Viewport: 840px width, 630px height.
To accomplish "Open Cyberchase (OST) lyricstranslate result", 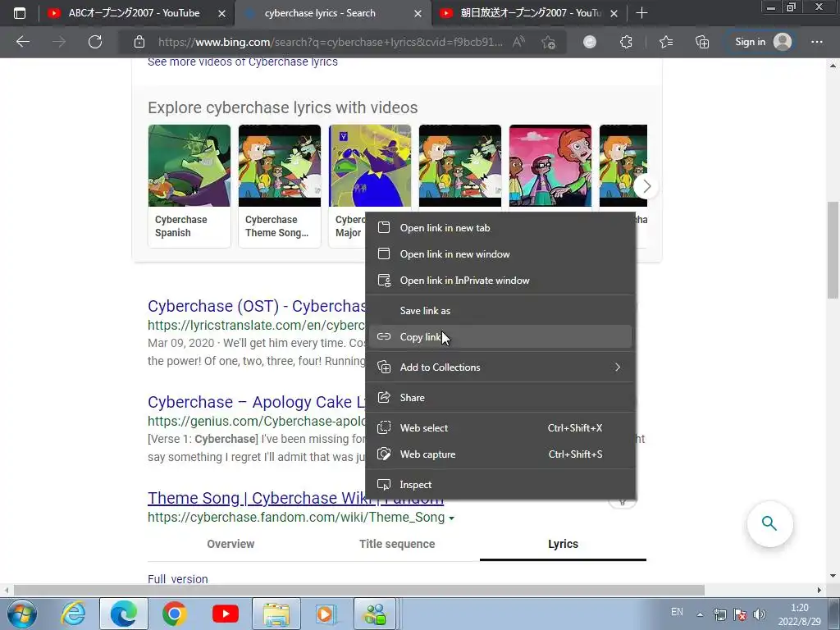I will click(257, 306).
